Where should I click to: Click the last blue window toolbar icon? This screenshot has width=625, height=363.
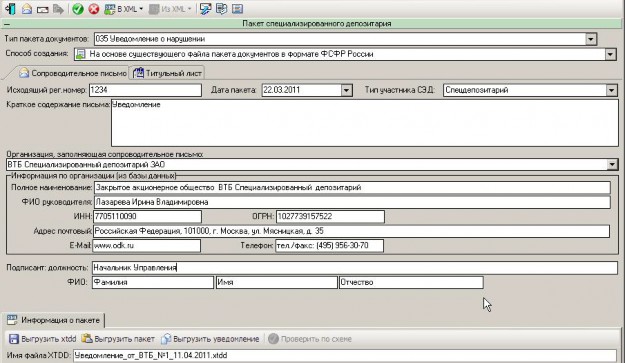(237, 9)
